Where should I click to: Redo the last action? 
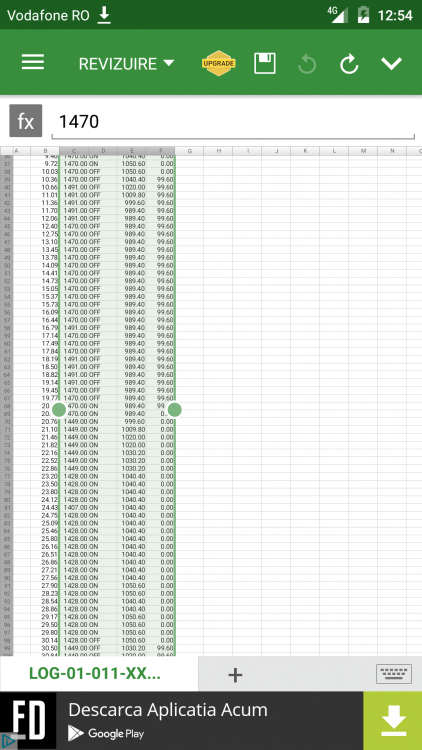(x=349, y=64)
